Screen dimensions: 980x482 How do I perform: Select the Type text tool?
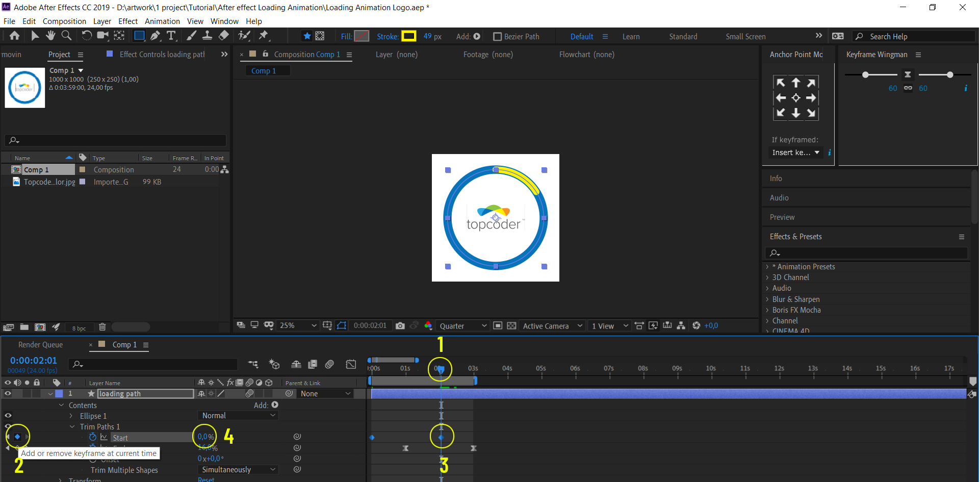pyautogui.click(x=171, y=36)
